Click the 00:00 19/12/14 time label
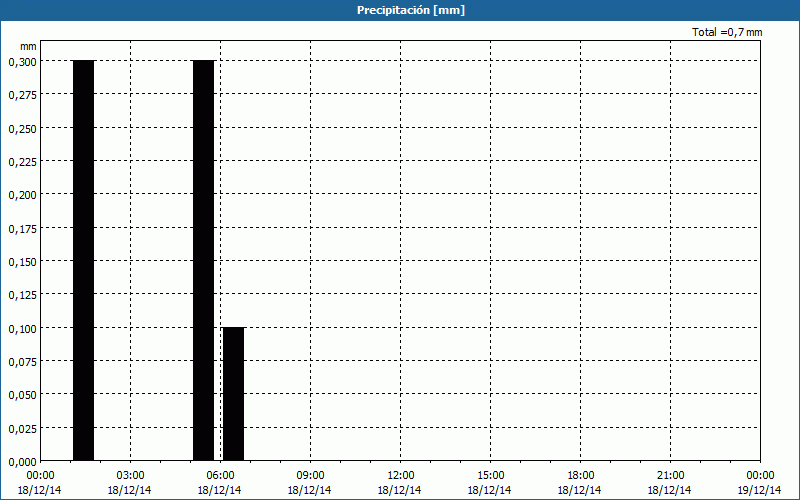The height and width of the screenshot is (500, 800). coord(760,483)
